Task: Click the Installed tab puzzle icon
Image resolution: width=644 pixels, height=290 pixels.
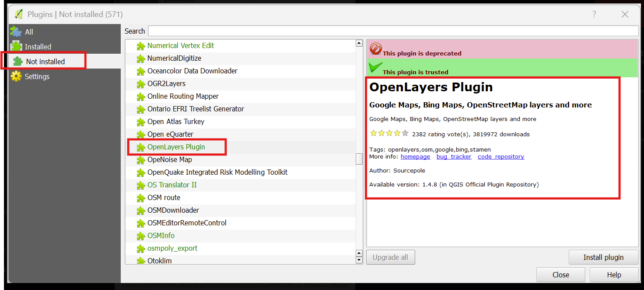Action: [x=16, y=46]
